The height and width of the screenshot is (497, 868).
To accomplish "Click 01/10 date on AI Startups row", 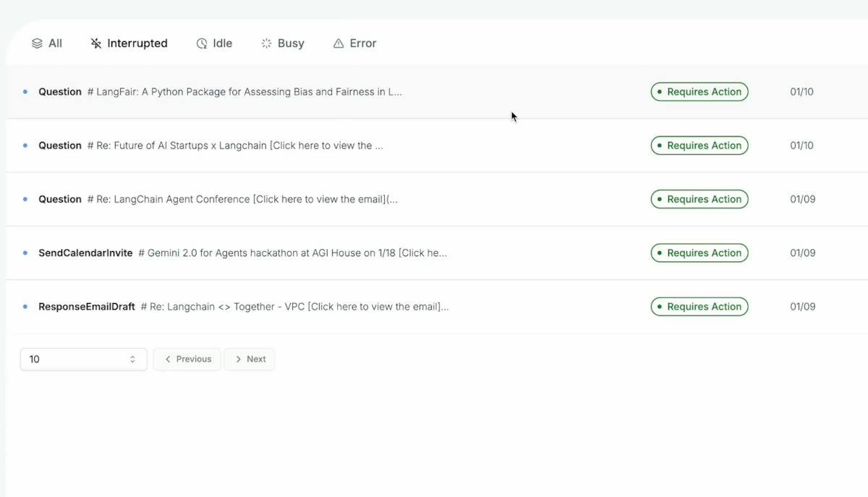I will [x=801, y=145].
